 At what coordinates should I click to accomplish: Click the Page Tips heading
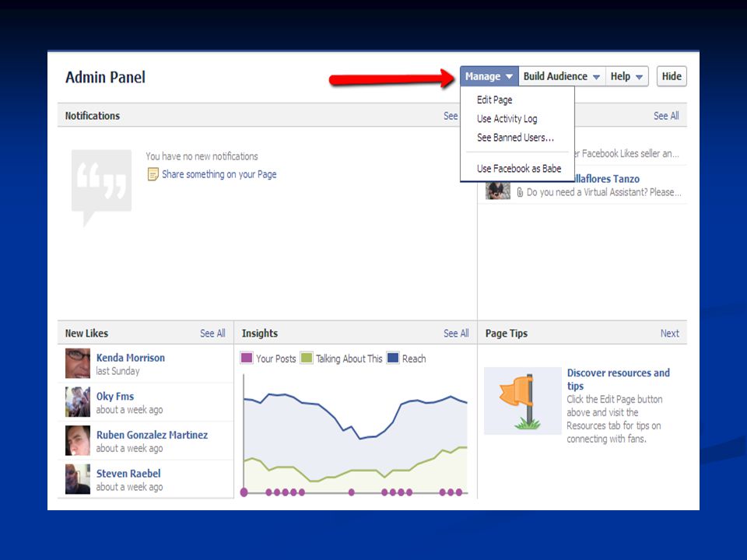pyautogui.click(x=507, y=334)
